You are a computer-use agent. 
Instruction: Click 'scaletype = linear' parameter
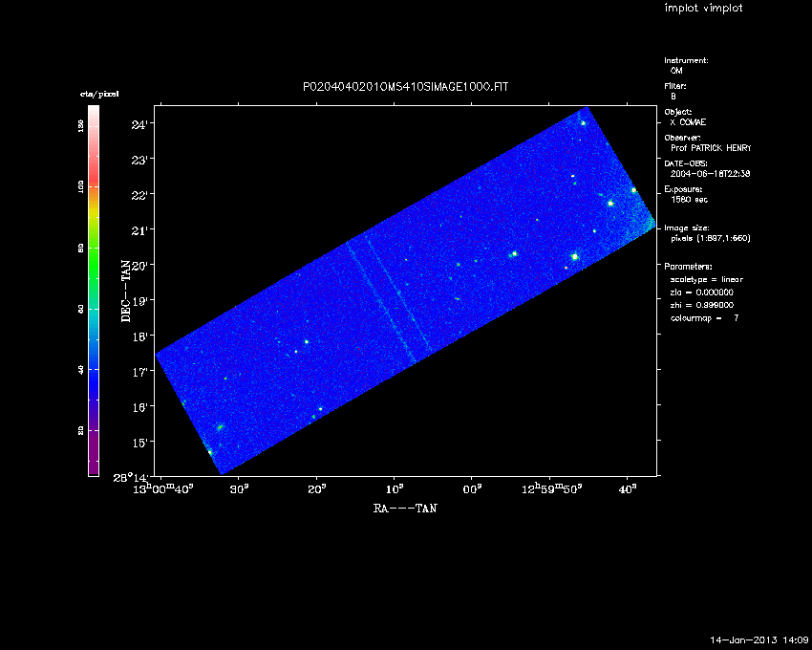(x=706, y=279)
